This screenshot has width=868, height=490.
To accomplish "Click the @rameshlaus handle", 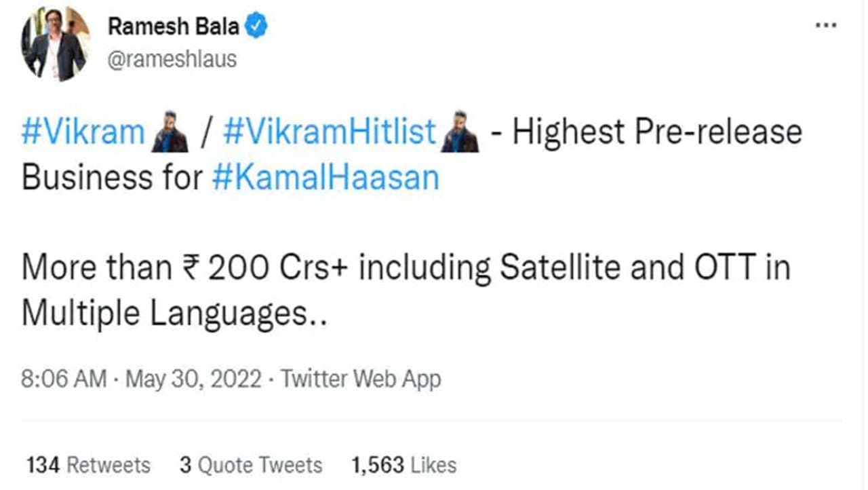I will tap(172, 59).
